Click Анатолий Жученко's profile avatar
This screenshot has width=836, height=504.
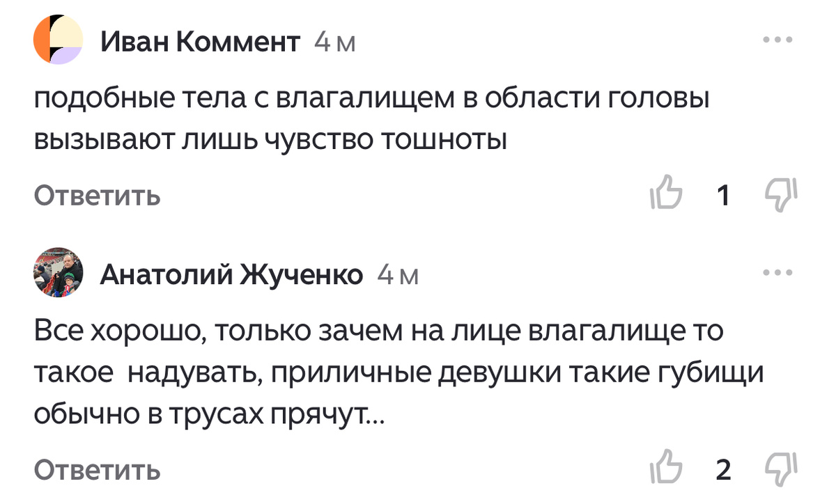tap(59, 274)
